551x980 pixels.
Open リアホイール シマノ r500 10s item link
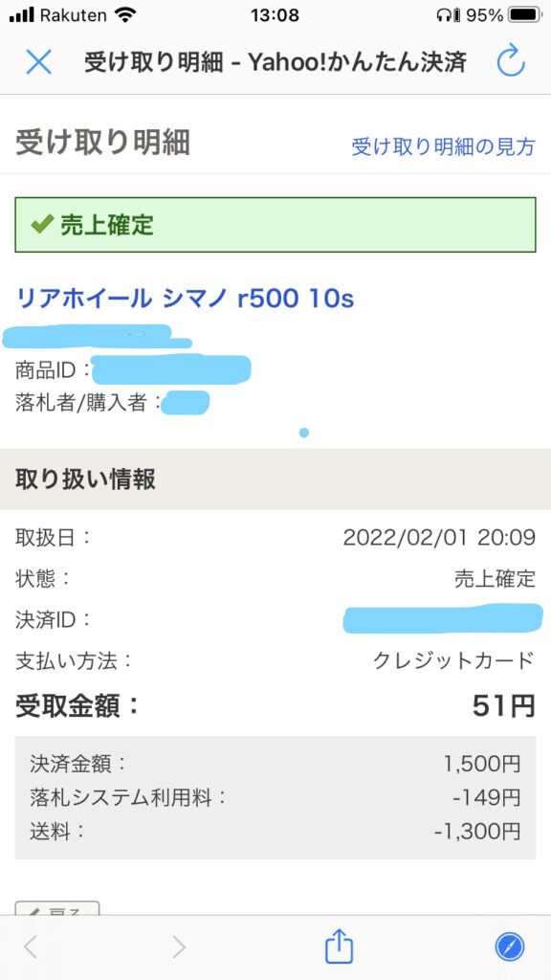(x=185, y=299)
